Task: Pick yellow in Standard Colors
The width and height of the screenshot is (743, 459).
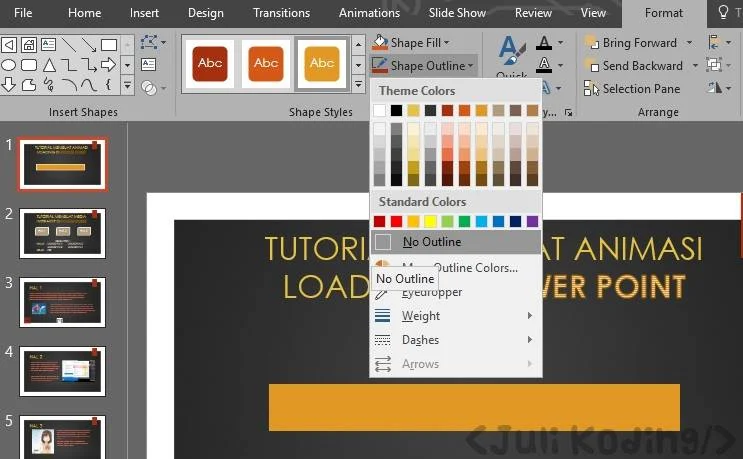Action: coord(430,221)
